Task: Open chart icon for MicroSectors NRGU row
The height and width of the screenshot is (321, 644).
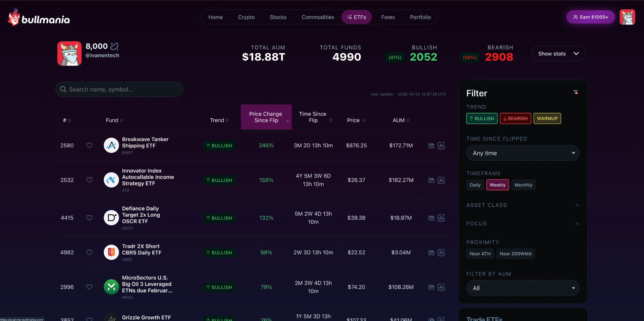Action: tap(431, 287)
